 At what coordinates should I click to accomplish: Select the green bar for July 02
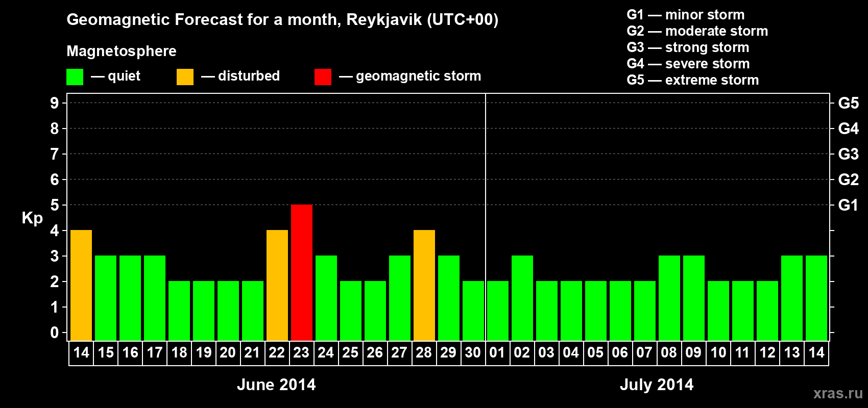[x=522, y=298]
